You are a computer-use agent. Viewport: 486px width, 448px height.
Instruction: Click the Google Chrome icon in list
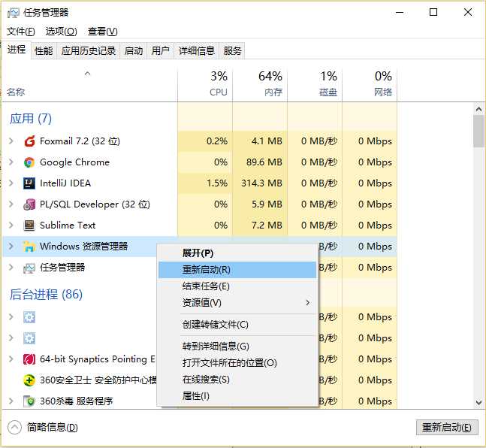click(x=29, y=162)
